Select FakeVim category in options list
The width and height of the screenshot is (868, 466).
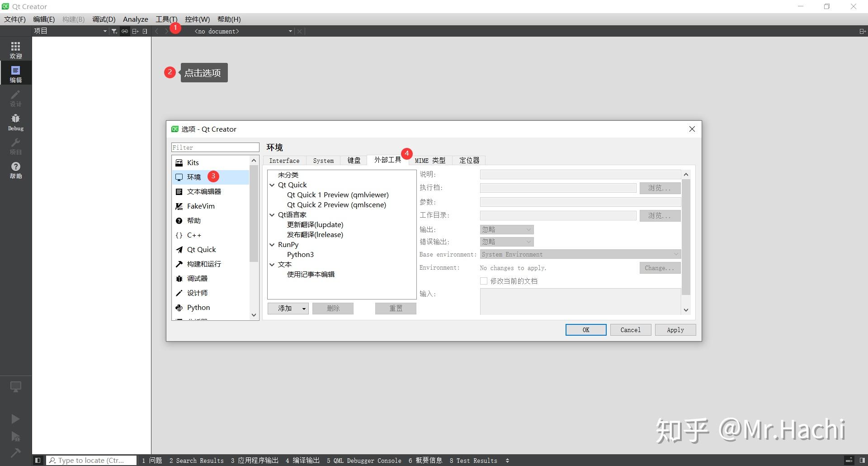pos(211,206)
